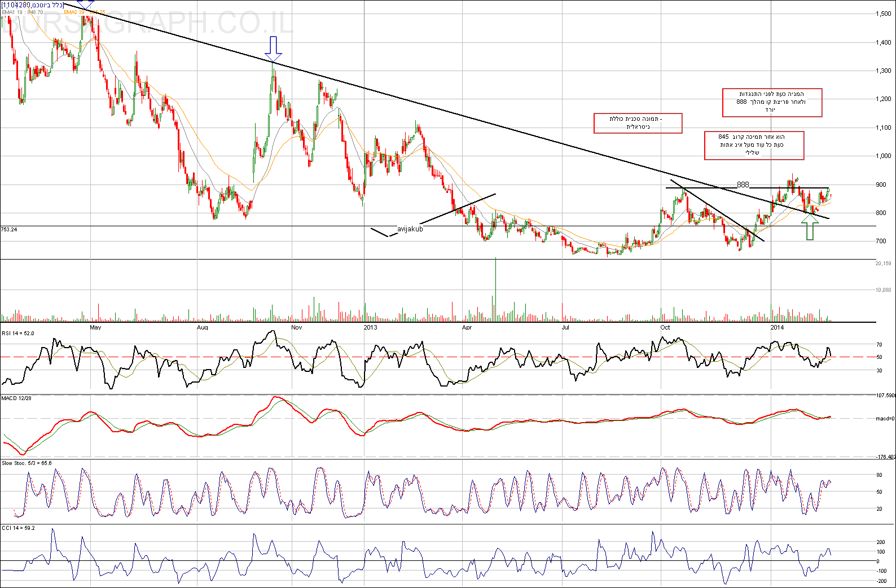This screenshot has width=896, height=588.
Task: Click the RSI panel 70 level label
Action: [879, 344]
